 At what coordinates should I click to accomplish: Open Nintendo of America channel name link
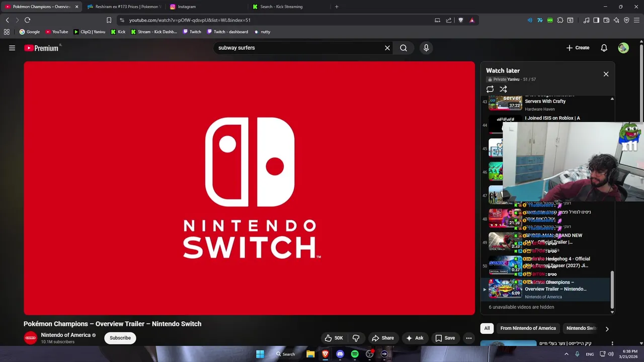[x=66, y=335]
